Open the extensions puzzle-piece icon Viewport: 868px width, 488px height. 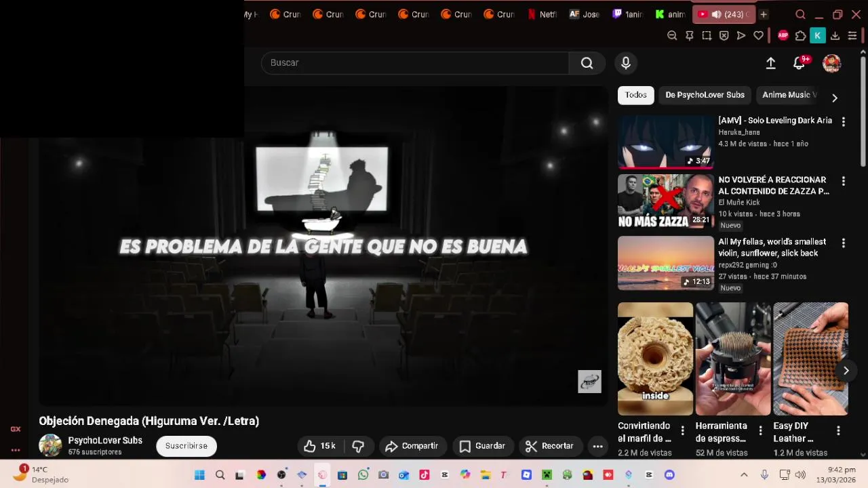pos(800,35)
